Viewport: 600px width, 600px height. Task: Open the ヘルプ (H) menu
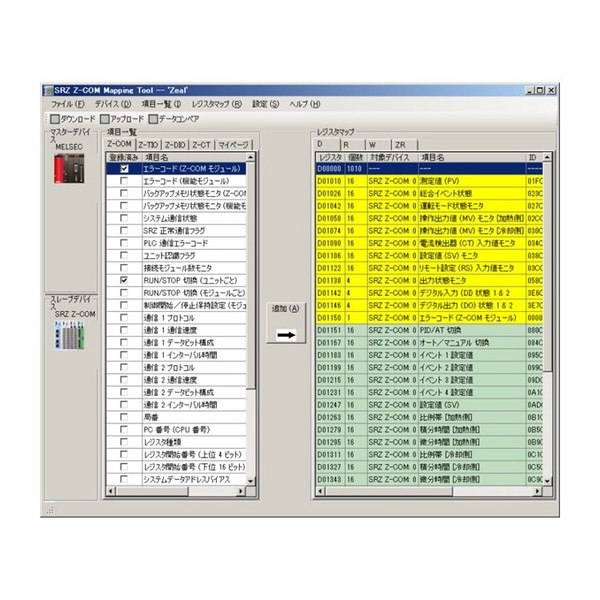click(305, 104)
